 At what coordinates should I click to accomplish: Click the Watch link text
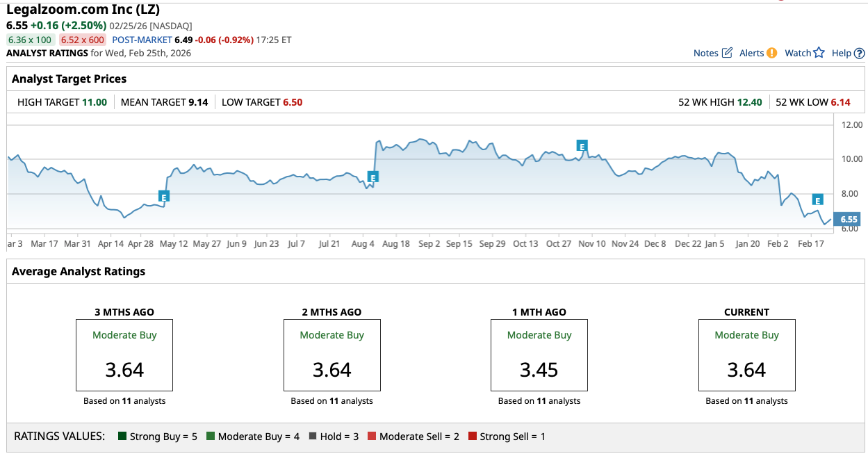[x=798, y=53]
